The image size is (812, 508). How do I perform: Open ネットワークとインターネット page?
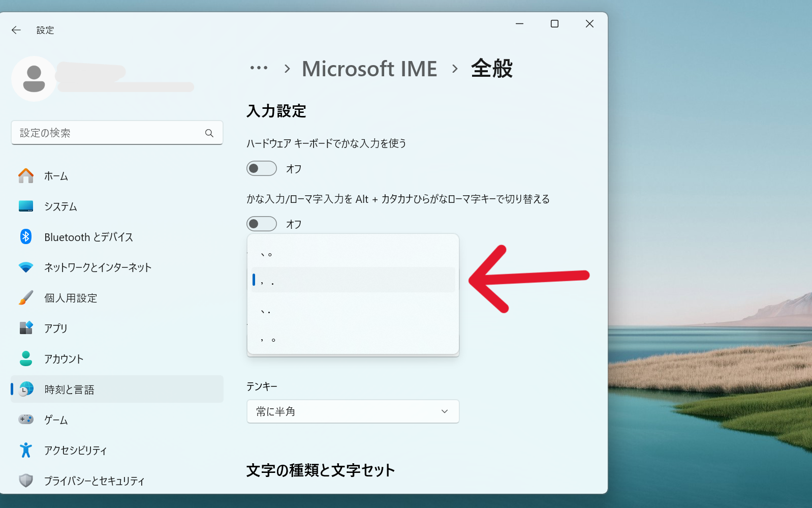point(117,267)
